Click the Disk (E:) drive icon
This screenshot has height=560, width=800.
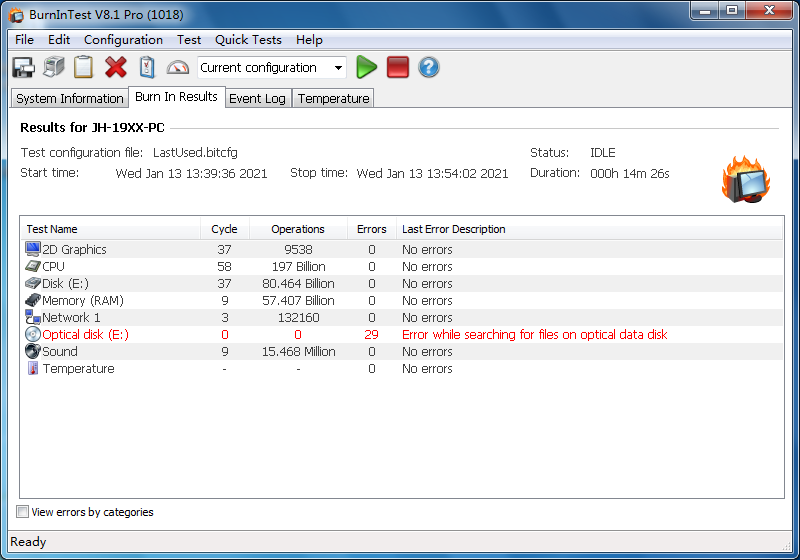click(x=33, y=283)
